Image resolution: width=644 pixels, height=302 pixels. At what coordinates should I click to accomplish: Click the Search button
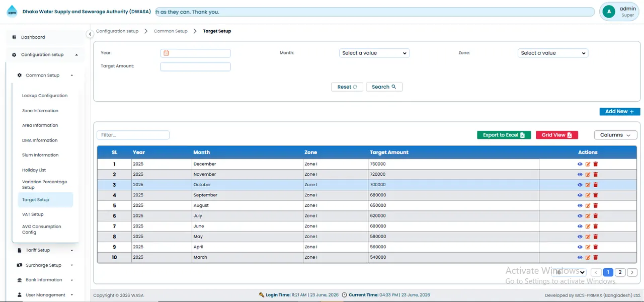(384, 87)
